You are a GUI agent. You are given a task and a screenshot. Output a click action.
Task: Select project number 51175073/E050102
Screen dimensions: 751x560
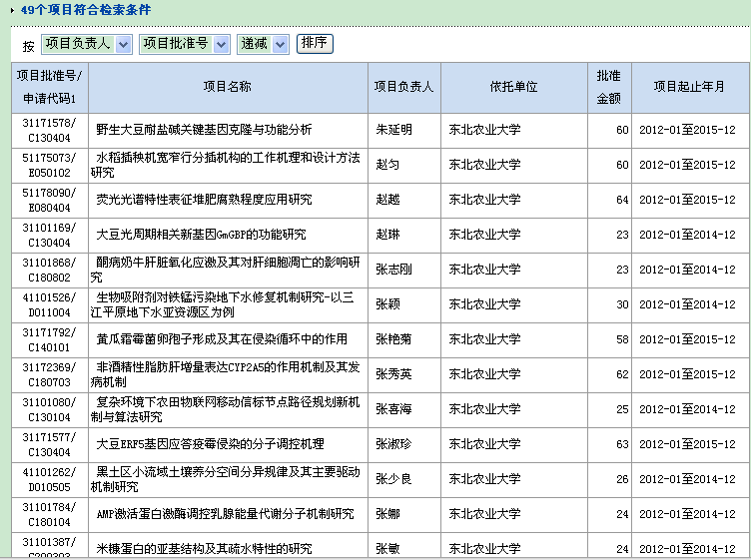(x=49, y=165)
